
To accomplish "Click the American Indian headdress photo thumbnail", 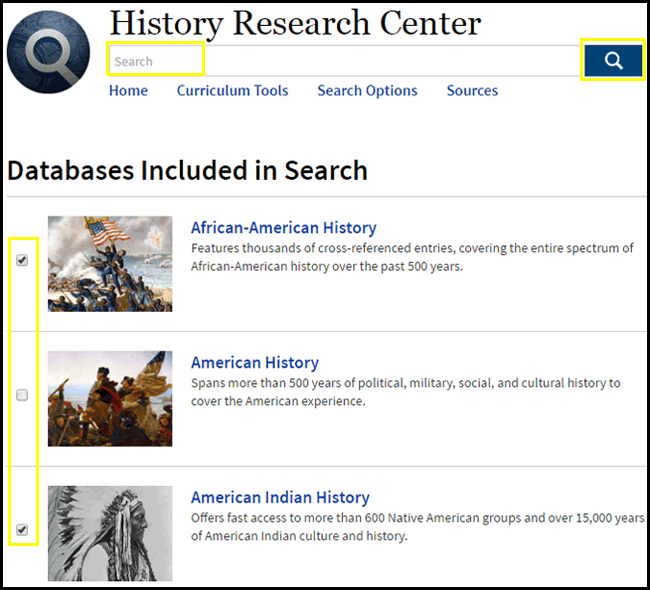I will tap(110, 533).
